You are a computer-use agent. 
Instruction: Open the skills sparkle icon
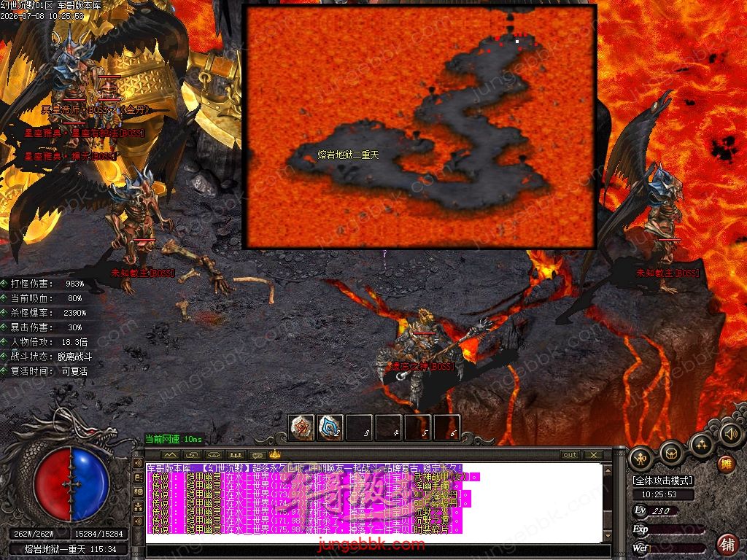pos(702,445)
